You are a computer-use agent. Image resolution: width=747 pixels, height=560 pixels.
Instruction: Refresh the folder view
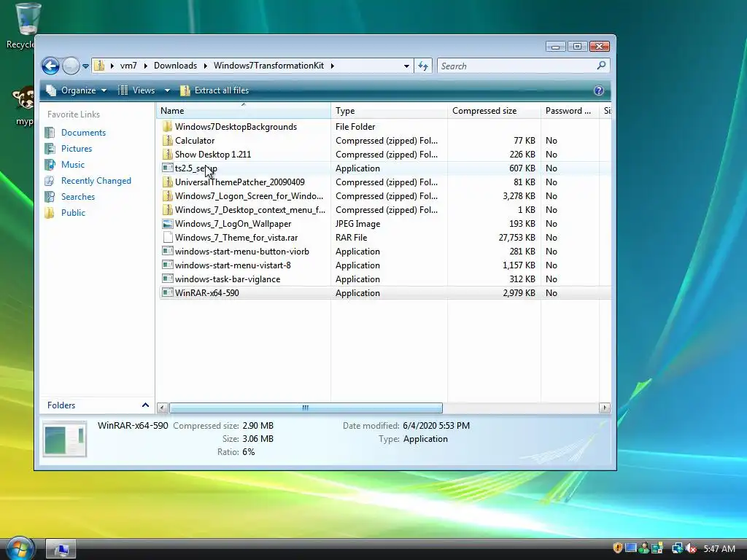point(423,66)
